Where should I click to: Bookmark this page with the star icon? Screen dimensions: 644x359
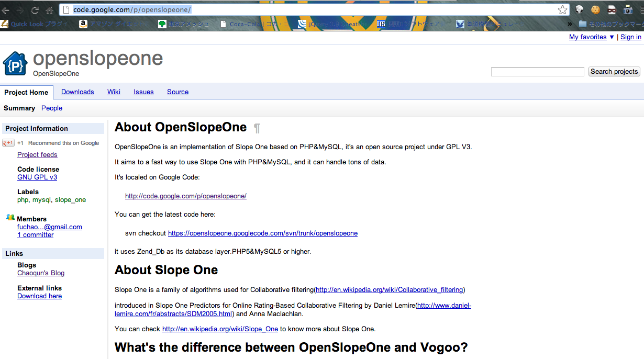(562, 10)
